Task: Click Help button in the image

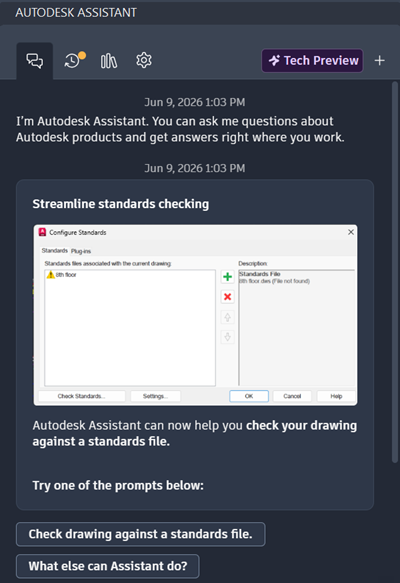Action: [336, 396]
